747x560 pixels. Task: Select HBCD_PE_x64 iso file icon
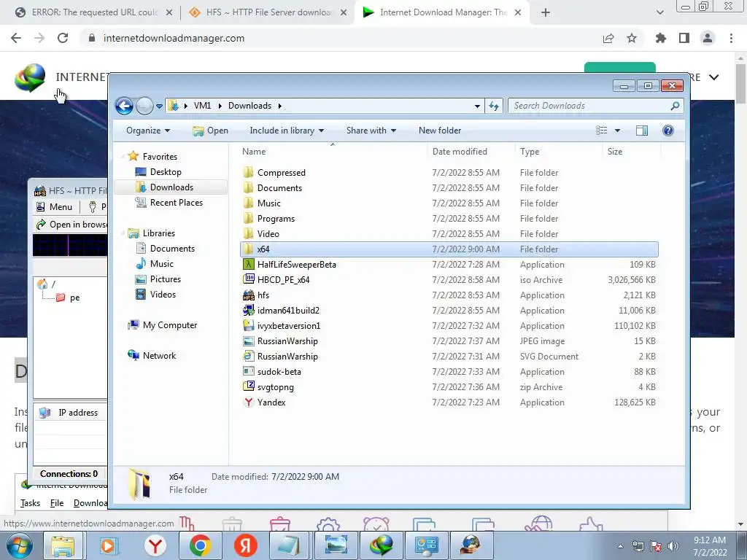(x=248, y=279)
